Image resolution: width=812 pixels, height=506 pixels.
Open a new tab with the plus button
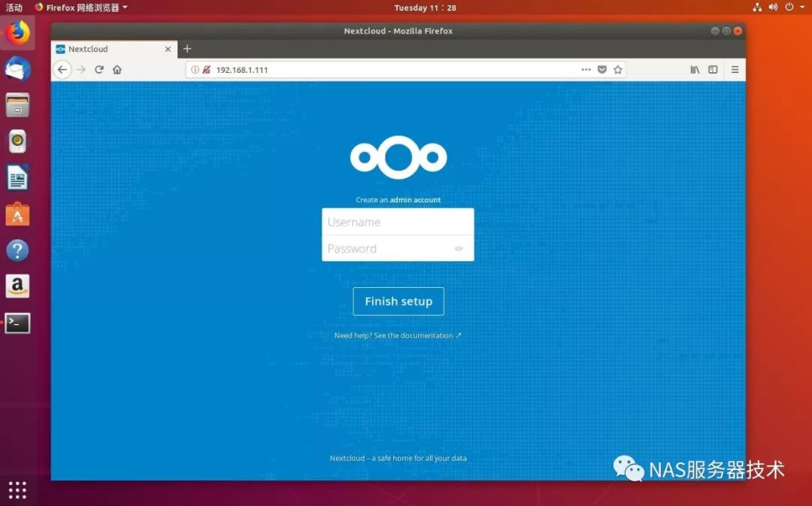tap(187, 49)
